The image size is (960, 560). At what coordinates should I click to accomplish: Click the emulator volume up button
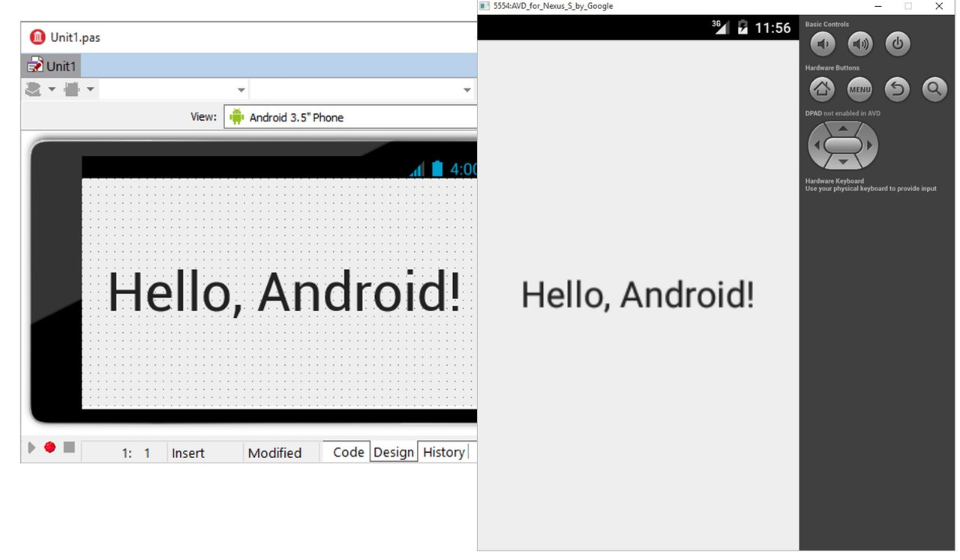[x=860, y=44]
